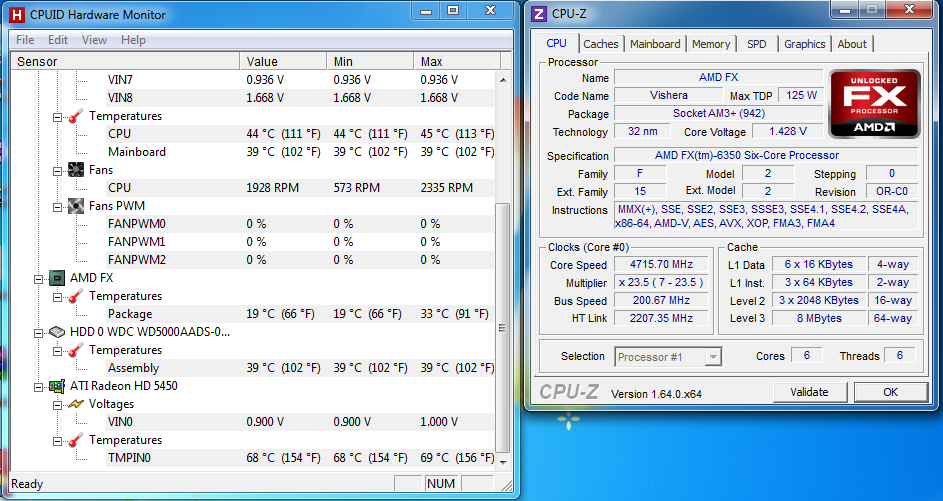Collapse the Fans PWM tree branch
Viewport: 943px width, 501px height.
(58, 206)
